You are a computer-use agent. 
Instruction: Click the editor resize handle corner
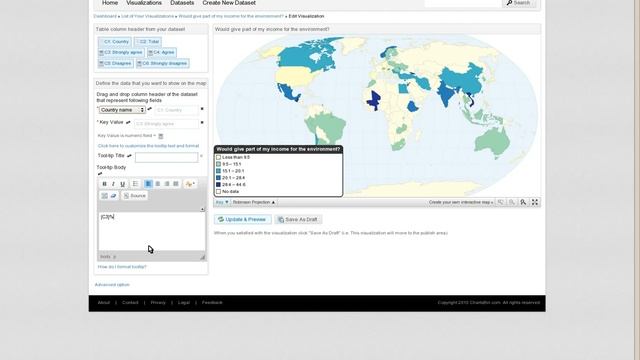(x=202, y=257)
